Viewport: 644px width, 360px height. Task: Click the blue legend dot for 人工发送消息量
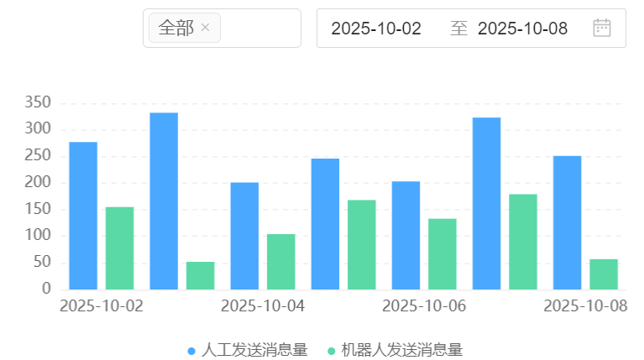[x=191, y=350]
